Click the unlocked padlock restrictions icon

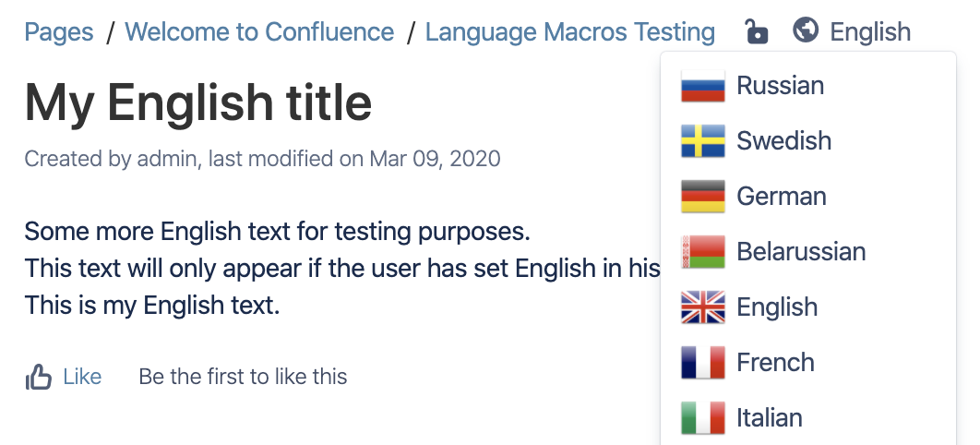pos(757,31)
